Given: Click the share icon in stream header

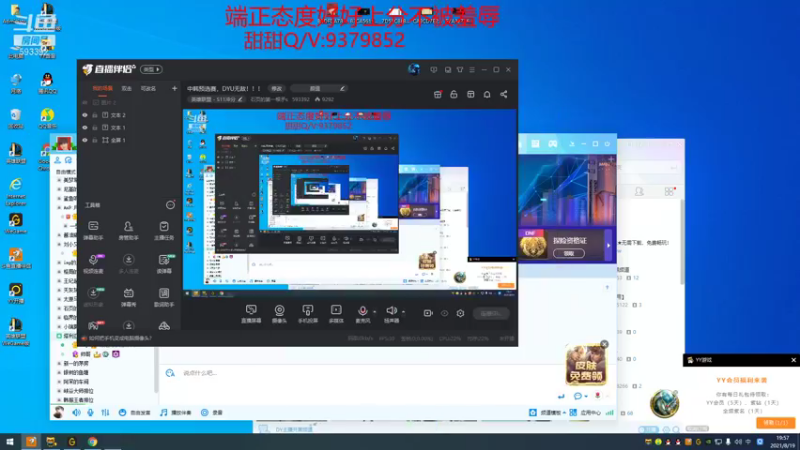Looking at the screenshot, I should (x=504, y=94).
